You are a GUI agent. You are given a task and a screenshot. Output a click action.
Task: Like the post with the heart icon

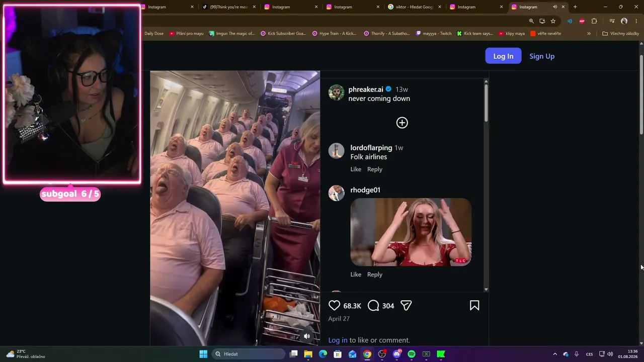tap(334, 306)
